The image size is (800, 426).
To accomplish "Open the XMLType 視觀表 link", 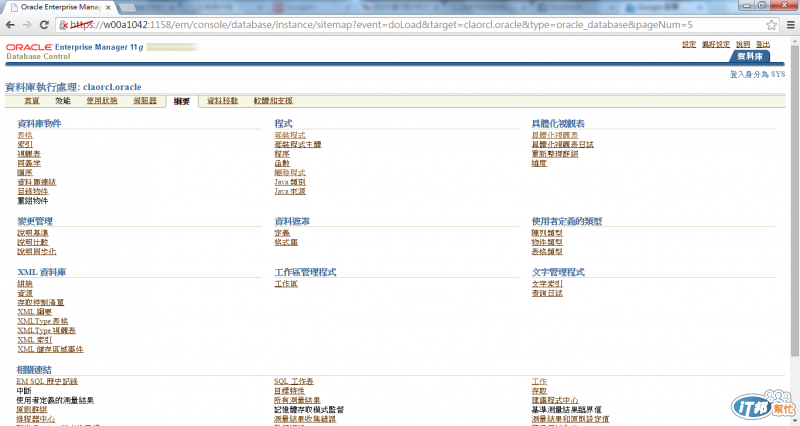I will (x=46, y=331).
